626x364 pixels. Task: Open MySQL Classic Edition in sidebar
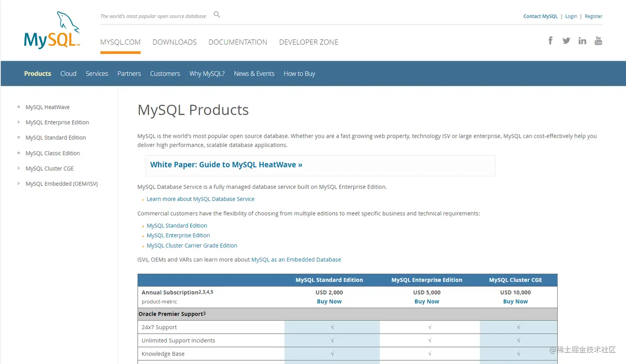53,153
